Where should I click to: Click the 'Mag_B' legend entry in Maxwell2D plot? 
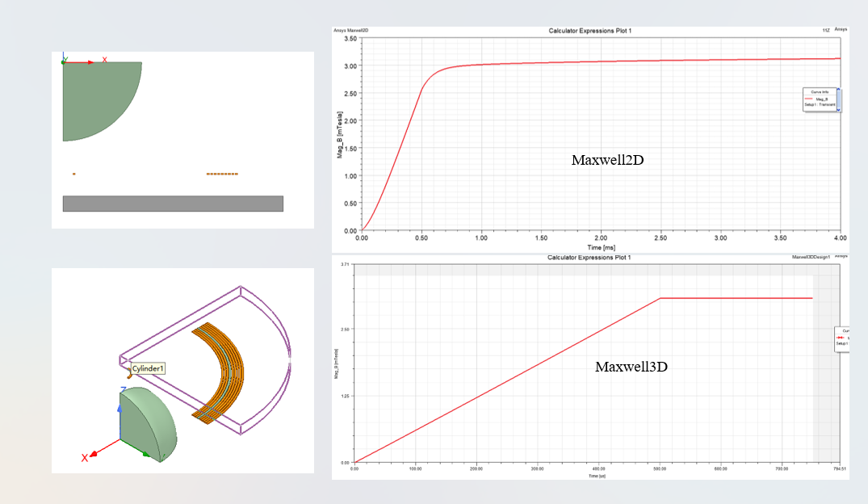pos(821,99)
